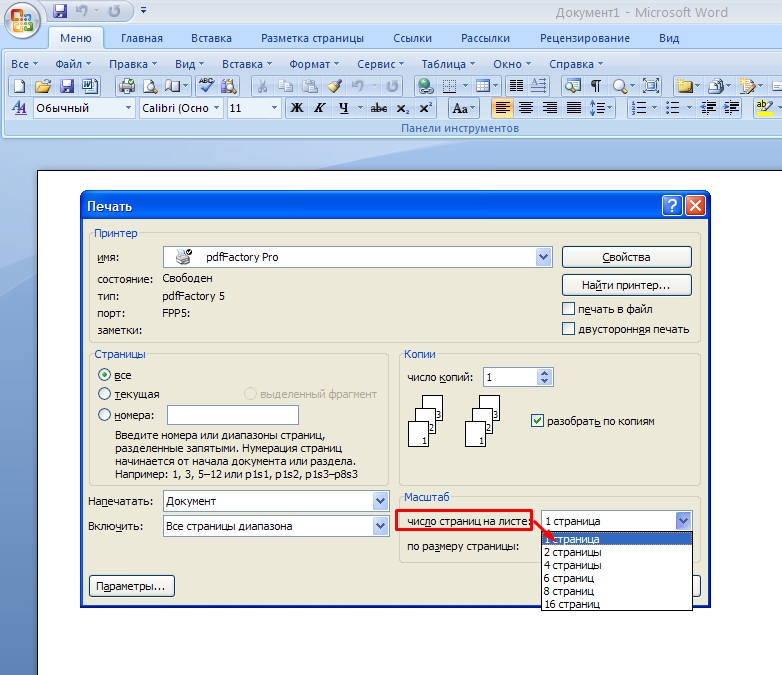This screenshot has width=782, height=675.
Task: Click the Print dialog help question icon
Action: coord(671,206)
